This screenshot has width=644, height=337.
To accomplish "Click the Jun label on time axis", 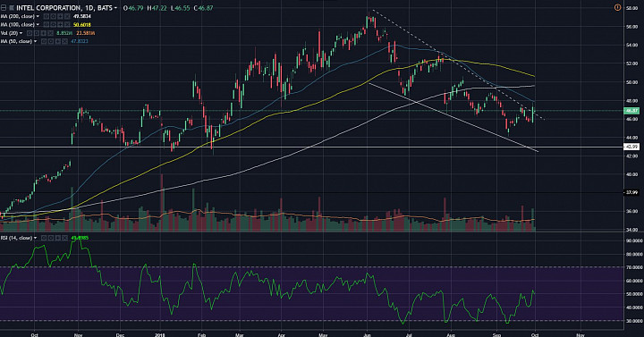I will pyautogui.click(x=368, y=334).
